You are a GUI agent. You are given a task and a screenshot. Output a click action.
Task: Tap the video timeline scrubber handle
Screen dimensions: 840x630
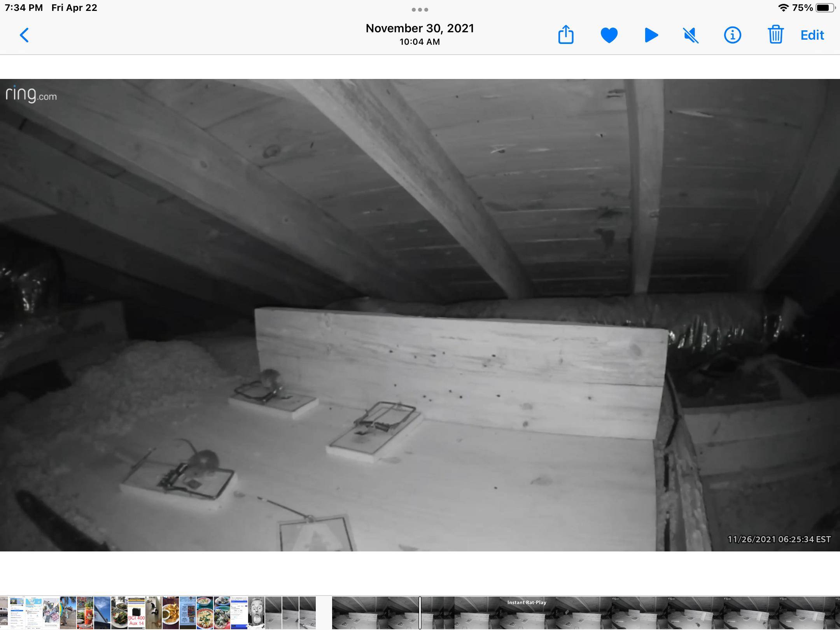420,613
